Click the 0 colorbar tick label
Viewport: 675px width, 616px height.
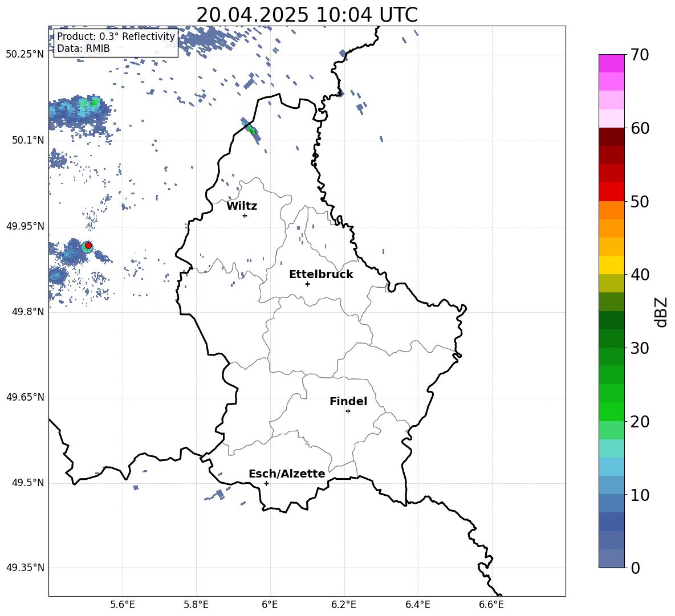click(x=636, y=568)
